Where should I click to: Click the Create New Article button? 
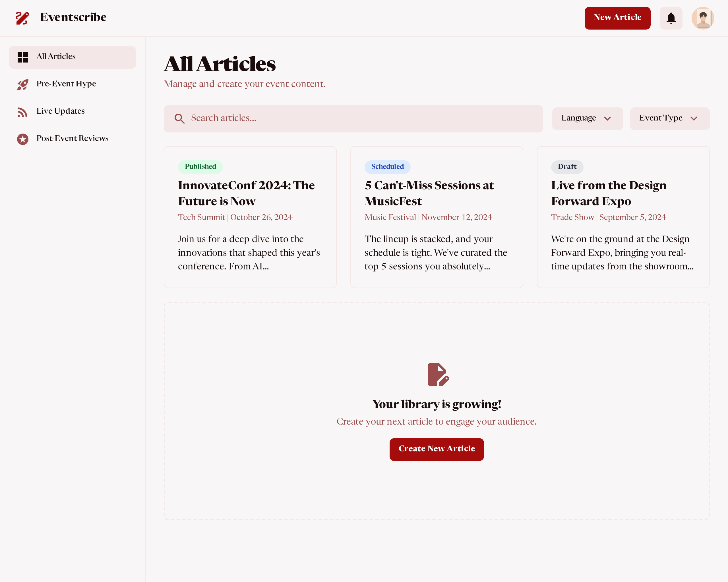[x=436, y=449]
